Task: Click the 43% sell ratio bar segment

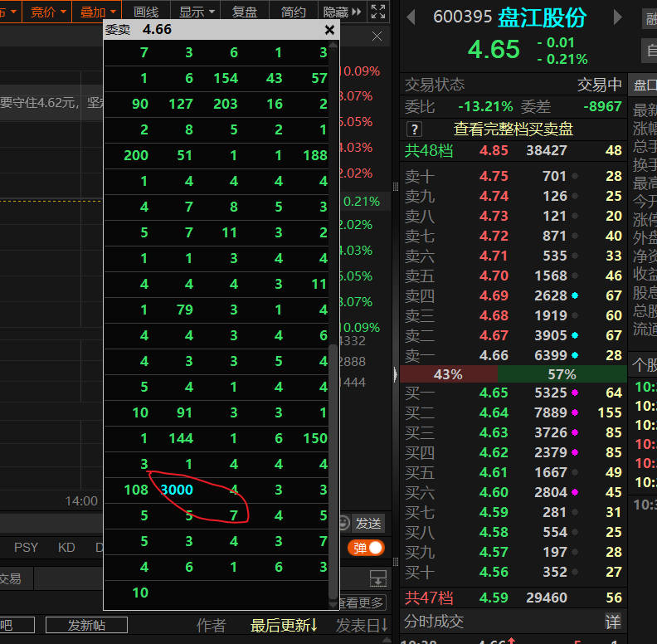Action: [x=449, y=374]
